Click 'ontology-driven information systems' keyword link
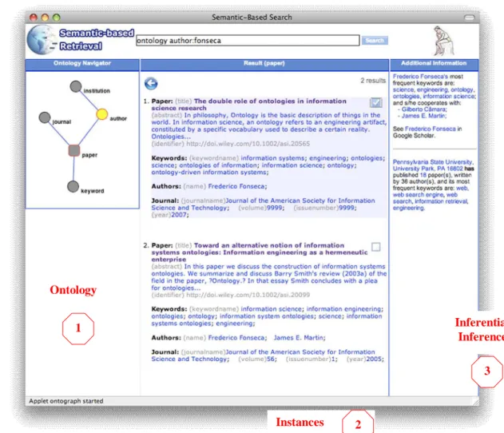Screen dimensions: 504x433 click(209, 173)
